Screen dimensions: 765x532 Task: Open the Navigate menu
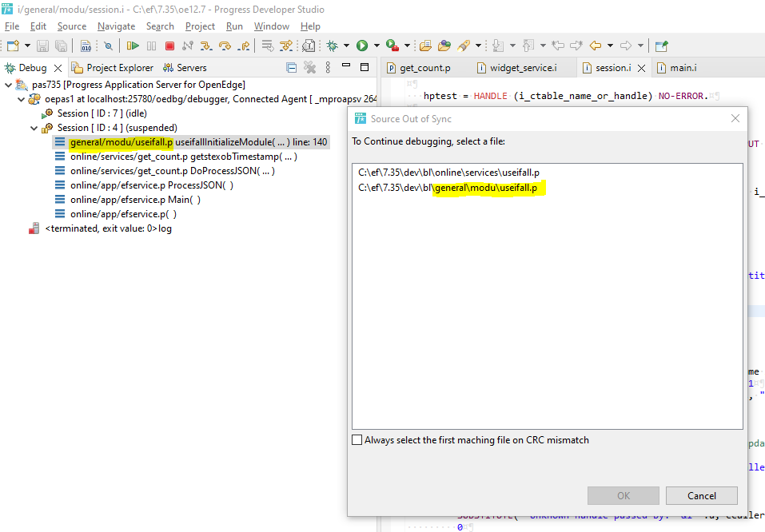click(116, 26)
